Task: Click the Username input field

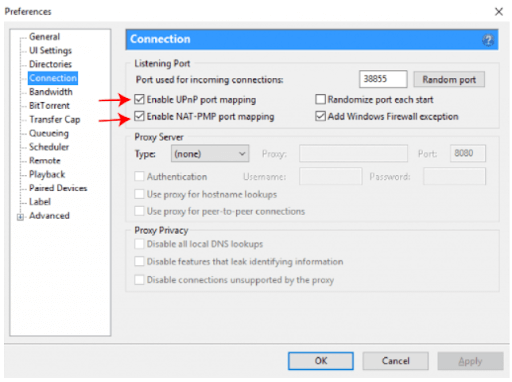Action: coord(330,176)
